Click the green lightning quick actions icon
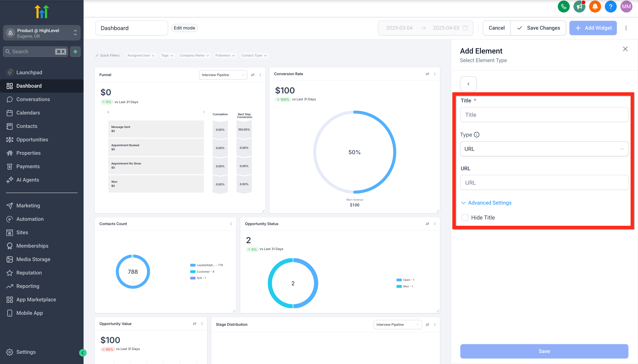 (75, 52)
